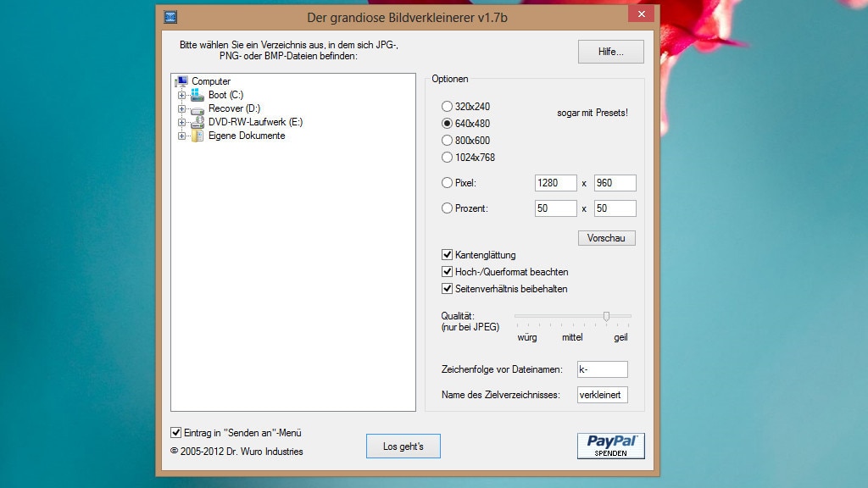
Task: Select the 320x240 preset option
Action: pyautogui.click(x=448, y=107)
